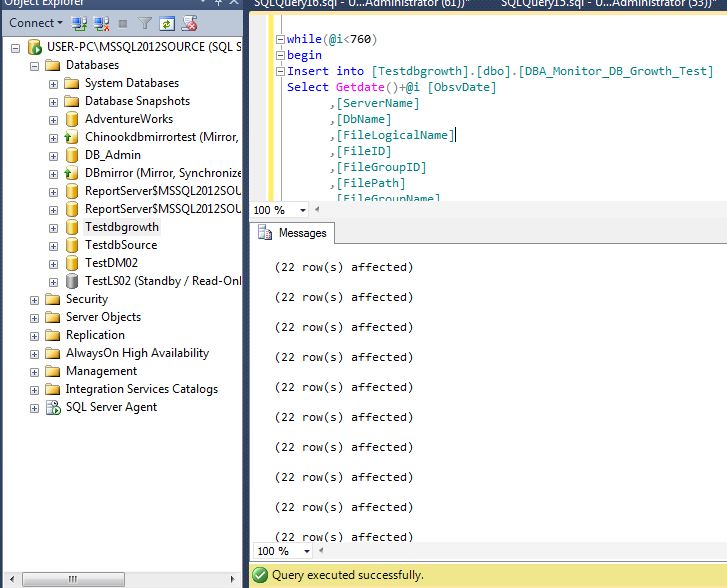Click the DBmirror mirrored database icon
The height and width of the screenshot is (588, 727).
(71, 173)
